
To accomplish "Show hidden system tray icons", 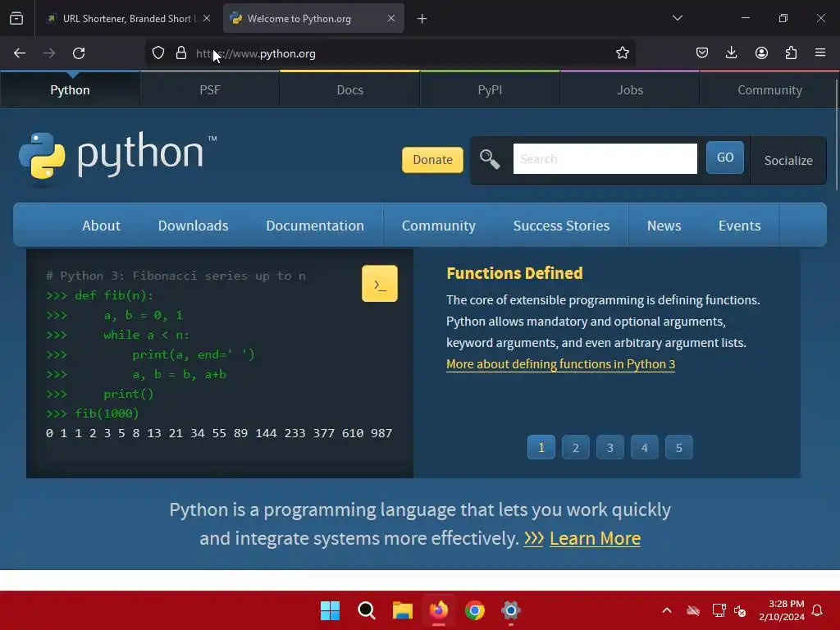I will pyautogui.click(x=667, y=610).
